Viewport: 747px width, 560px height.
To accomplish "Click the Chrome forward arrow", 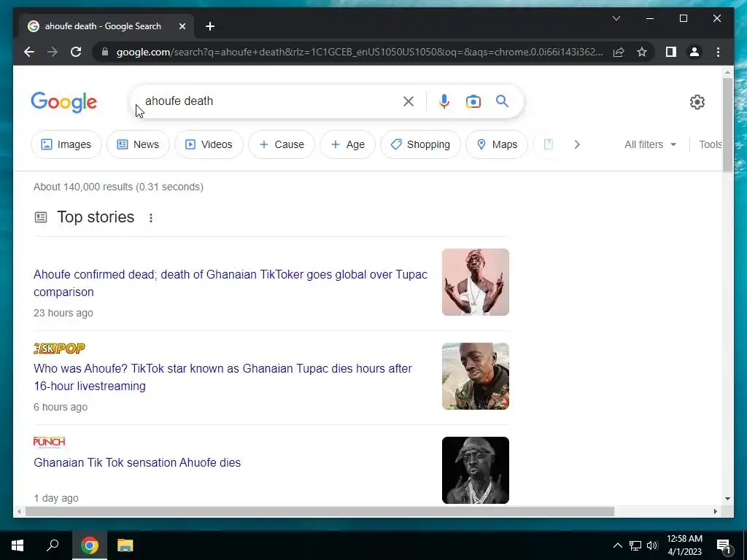I will (53, 52).
